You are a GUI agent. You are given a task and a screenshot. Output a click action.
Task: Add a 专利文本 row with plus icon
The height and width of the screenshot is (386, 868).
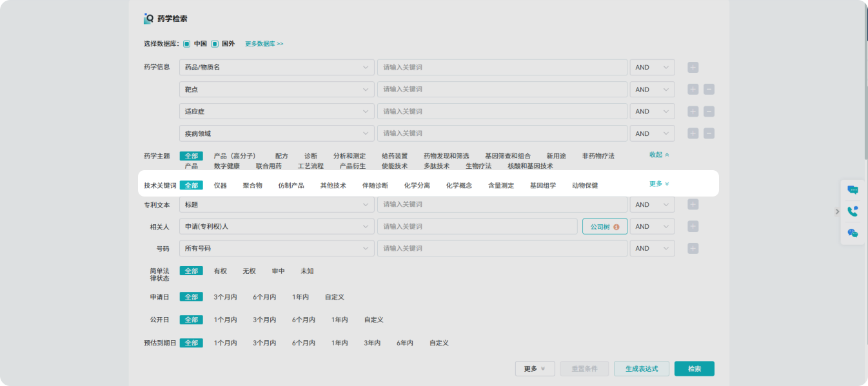pyautogui.click(x=693, y=204)
